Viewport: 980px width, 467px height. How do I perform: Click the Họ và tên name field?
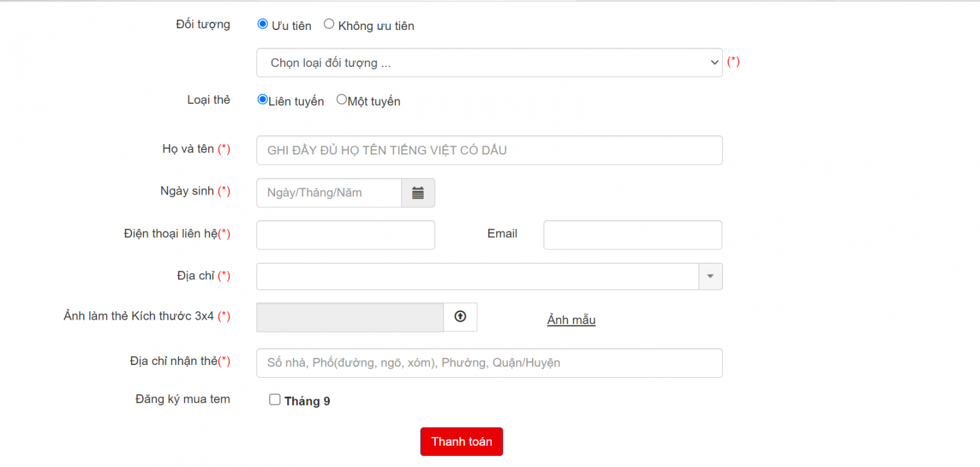[x=489, y=150]
